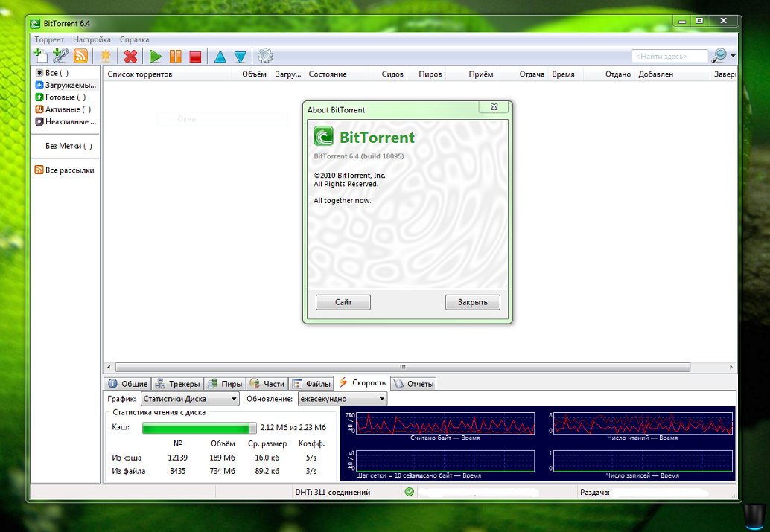Open the Настройка menu

click(x=92, y=39)
